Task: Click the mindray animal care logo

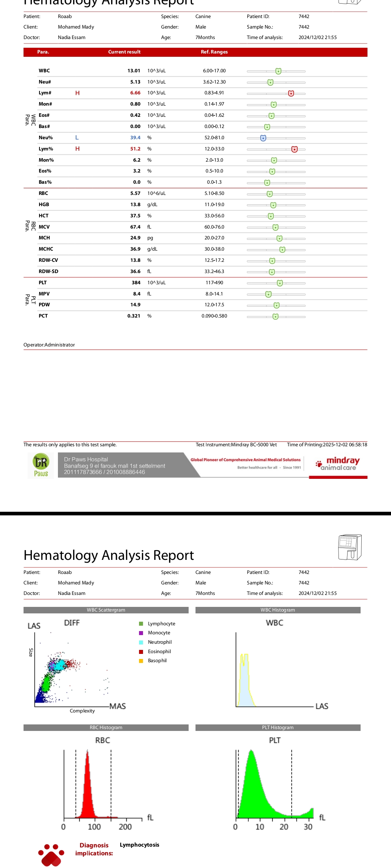Action: [338, 463]
